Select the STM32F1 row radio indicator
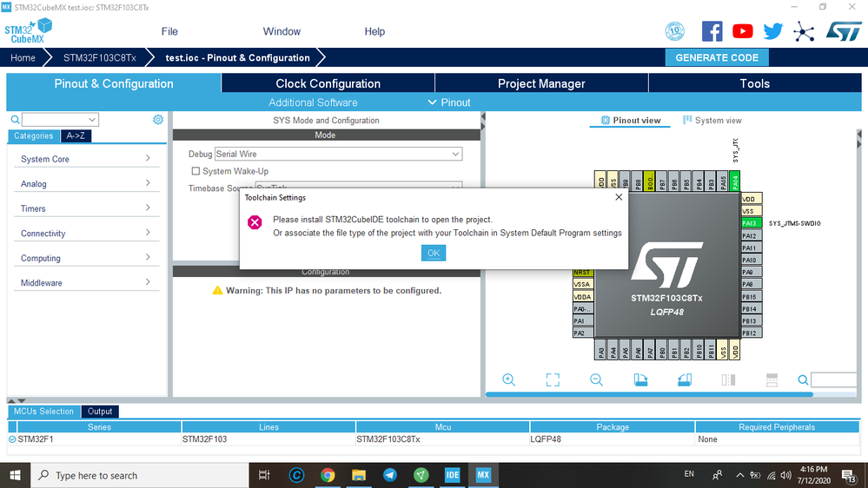This screenshot has height=488, width=868. tap(12, 439)
